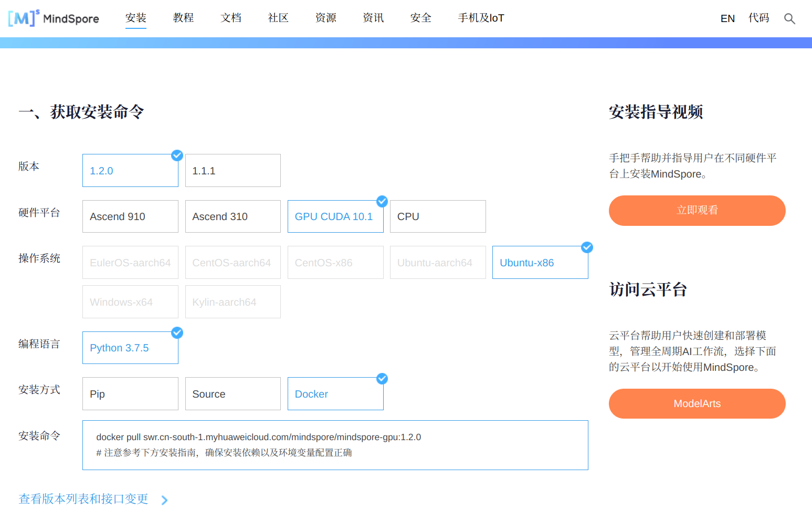
Task: Select Ubuntu-x86 operating system
Action: [x=540, y=263]
